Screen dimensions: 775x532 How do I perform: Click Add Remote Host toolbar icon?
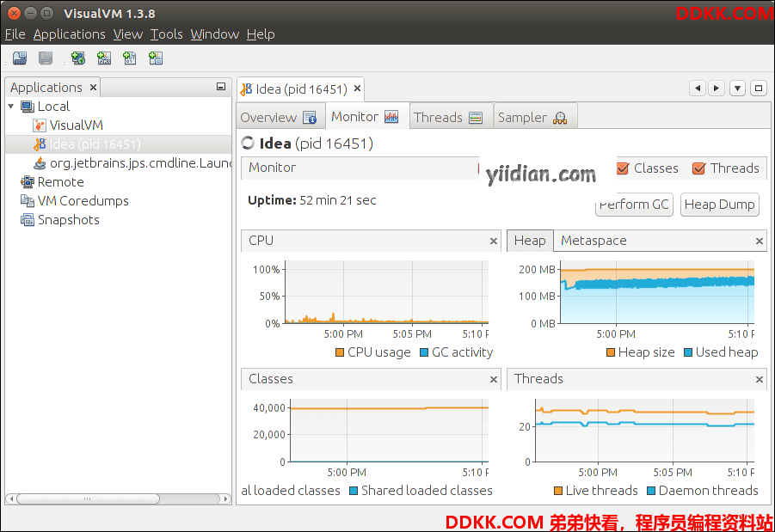tap(78, 58)
